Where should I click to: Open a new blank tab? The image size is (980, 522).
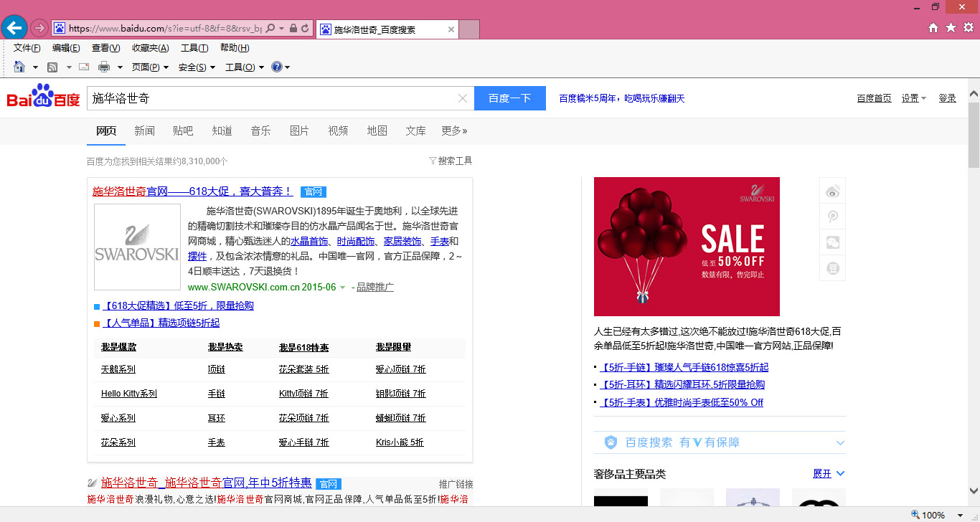(x=469, y=29)
